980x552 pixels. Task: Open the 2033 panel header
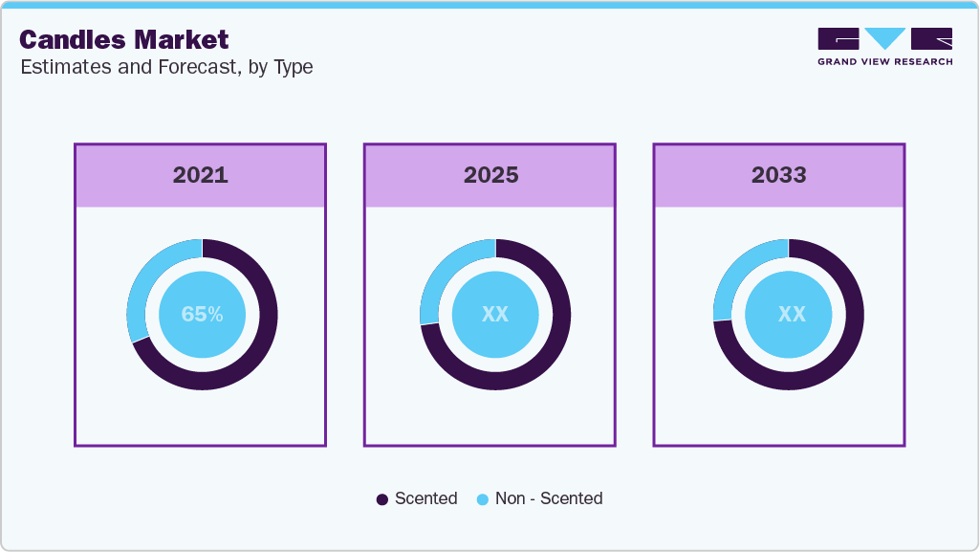(778, 175)
